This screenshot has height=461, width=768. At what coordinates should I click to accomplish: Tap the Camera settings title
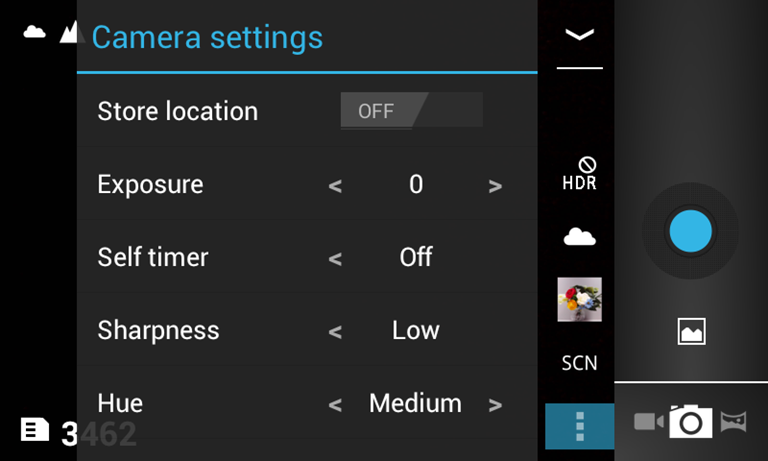tap(207, 38)
